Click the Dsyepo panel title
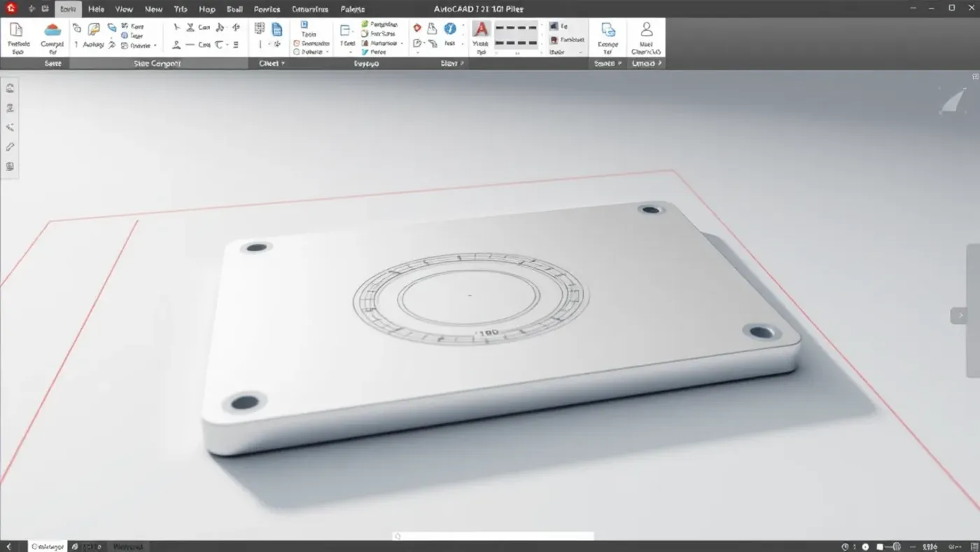This screenshot has width=980, height=552. (366, 63)
